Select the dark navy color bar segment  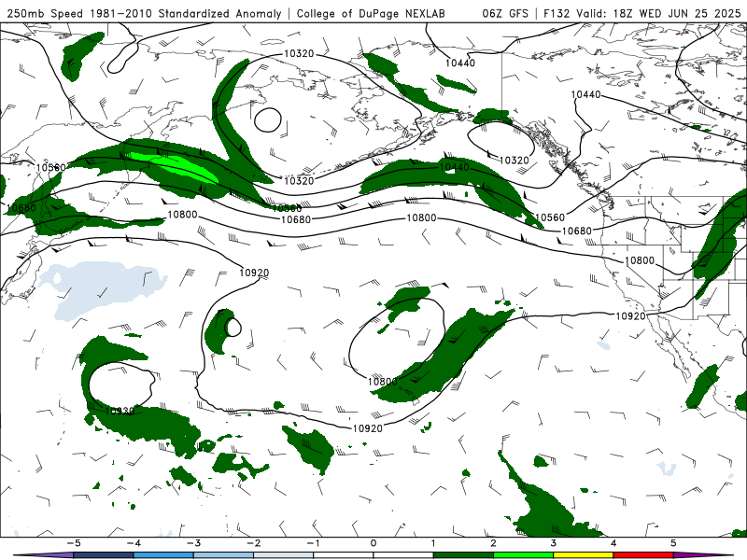click(103, 555)
